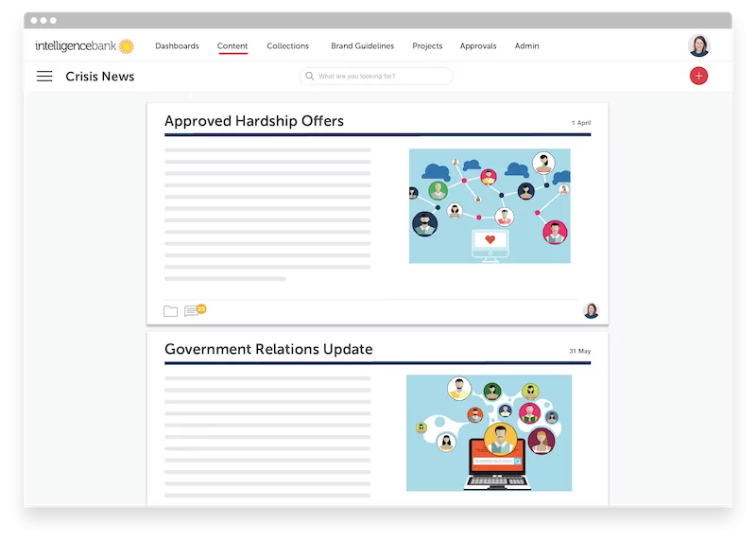Click the '31 May' date label
756x541 pixels.
579,351
